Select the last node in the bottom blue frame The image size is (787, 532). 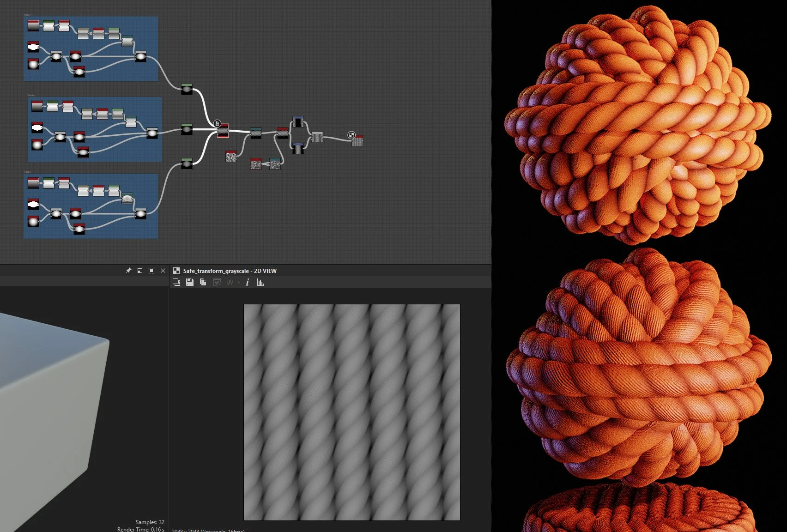coord(140,213)
